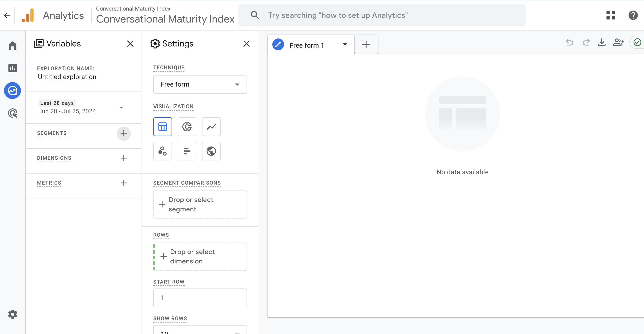Add a new tab
The image size is (644, 334).
coord(366,45)
